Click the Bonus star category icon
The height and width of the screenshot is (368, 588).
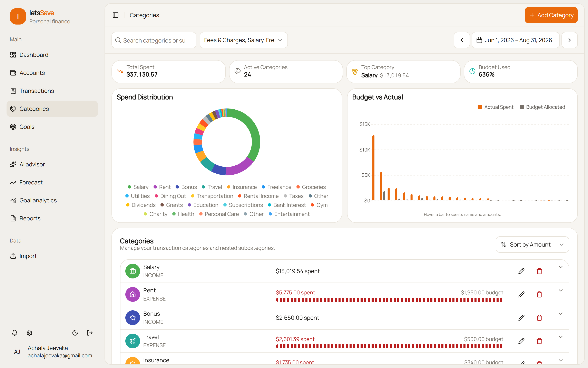(133, 318)
